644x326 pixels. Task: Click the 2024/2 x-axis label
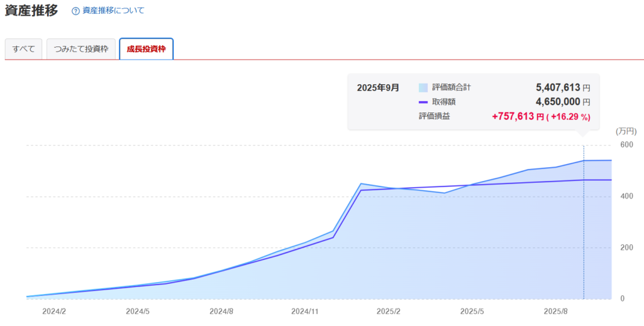54,312
